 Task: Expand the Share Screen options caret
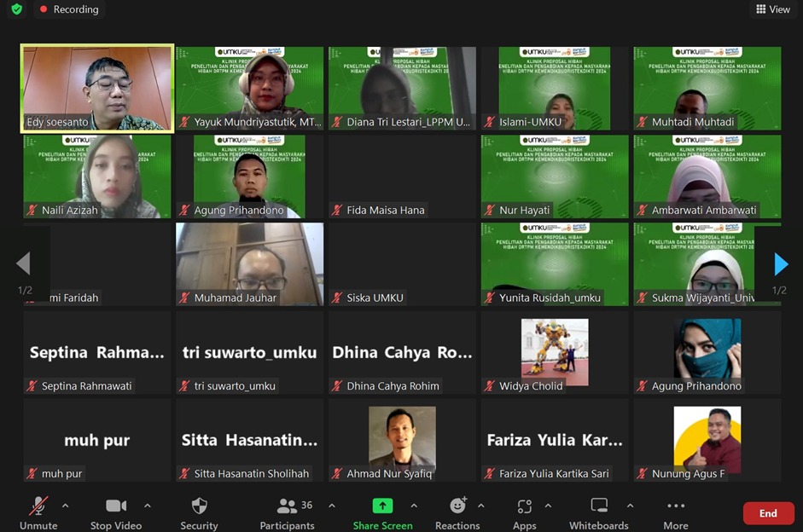pos(414,506)
